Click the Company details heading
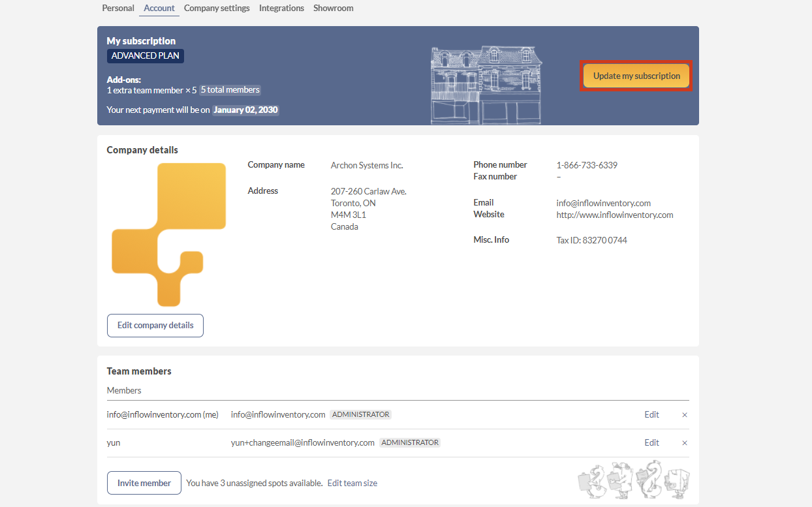812x507 pixels. point(142,150)
